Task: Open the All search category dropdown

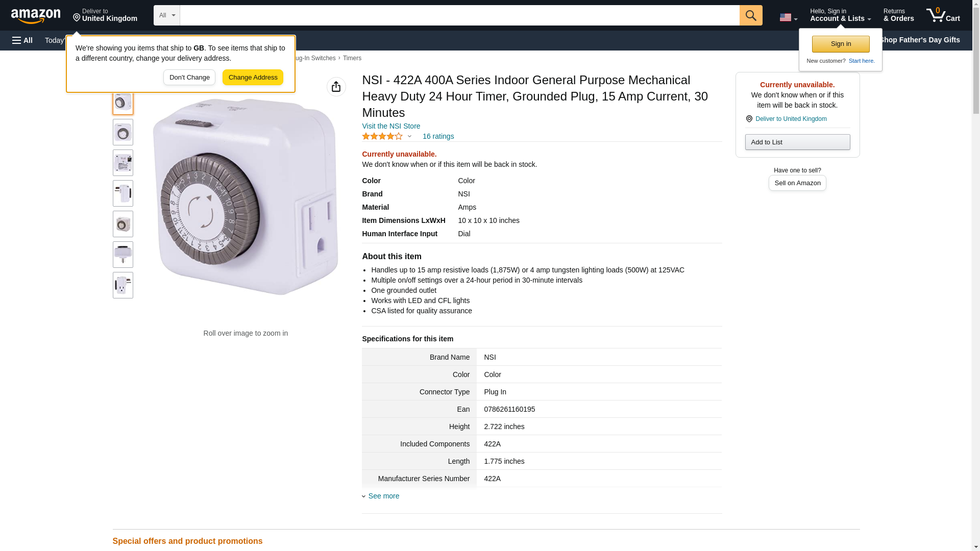Action: pos(166,15)
